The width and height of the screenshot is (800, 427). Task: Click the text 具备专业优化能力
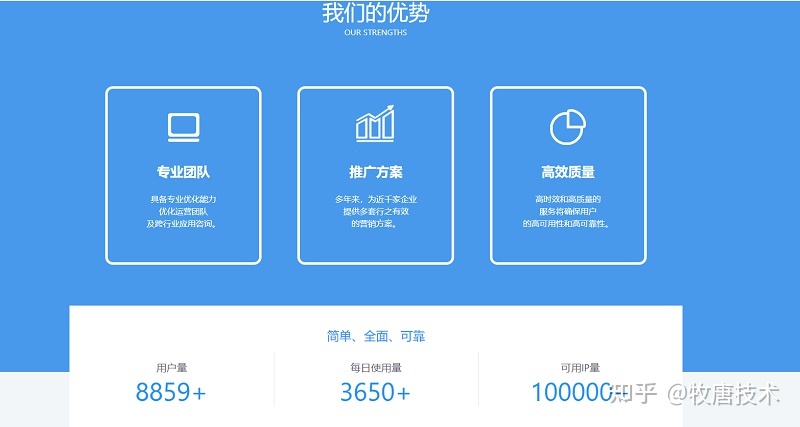point(183,199)
